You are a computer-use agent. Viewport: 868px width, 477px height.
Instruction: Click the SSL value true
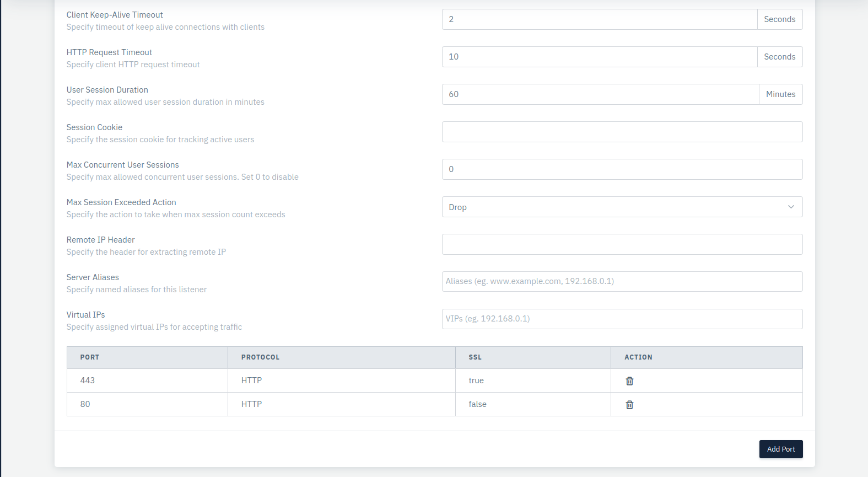tap(476, 380)
